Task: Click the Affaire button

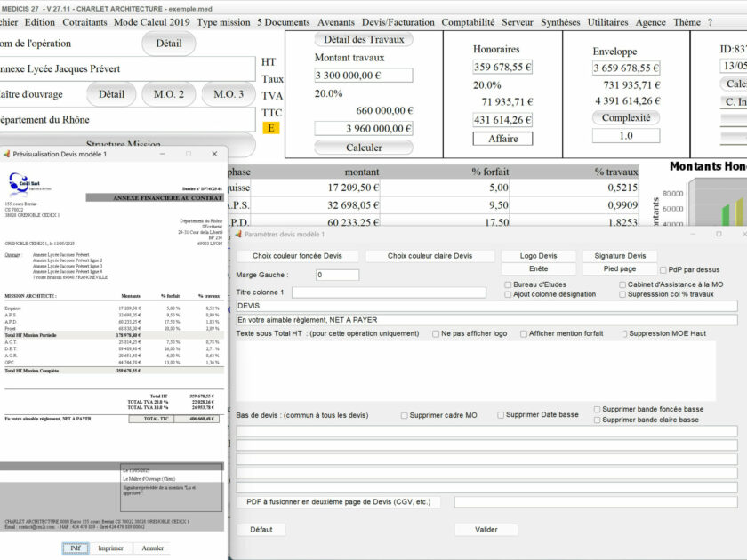Action: click(x=502, y=139)
